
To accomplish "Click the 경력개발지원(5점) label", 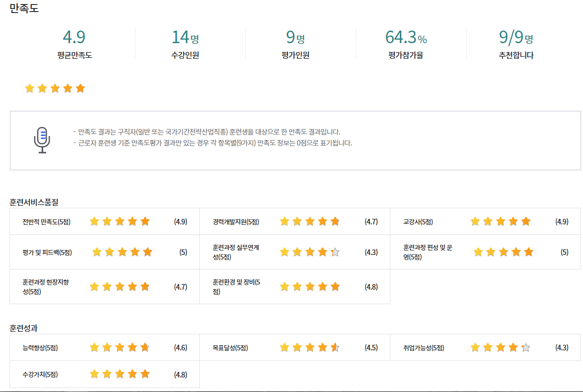I will [236, 222].
